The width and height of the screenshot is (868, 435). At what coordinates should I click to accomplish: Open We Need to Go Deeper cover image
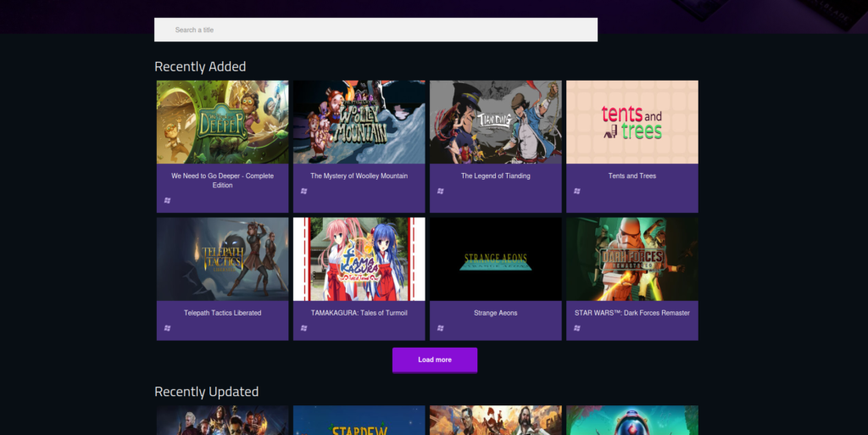[223, 122]
